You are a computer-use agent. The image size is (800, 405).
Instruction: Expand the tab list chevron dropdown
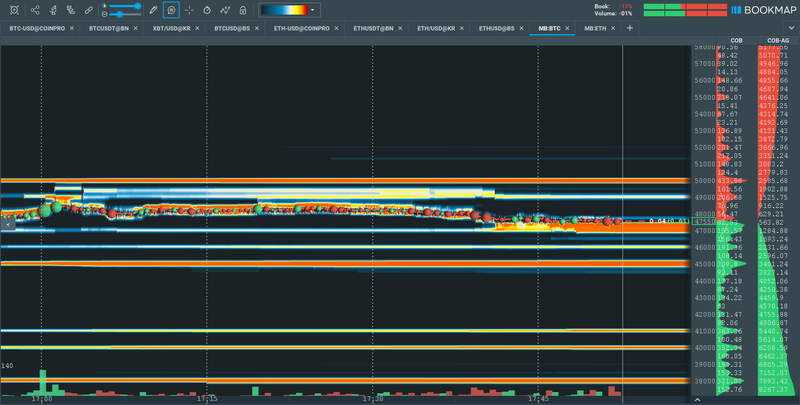coord(792,28)
